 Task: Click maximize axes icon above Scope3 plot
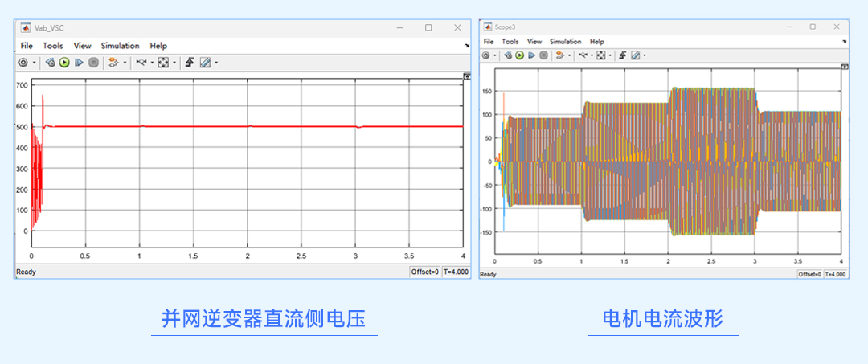tap(845, 67)
